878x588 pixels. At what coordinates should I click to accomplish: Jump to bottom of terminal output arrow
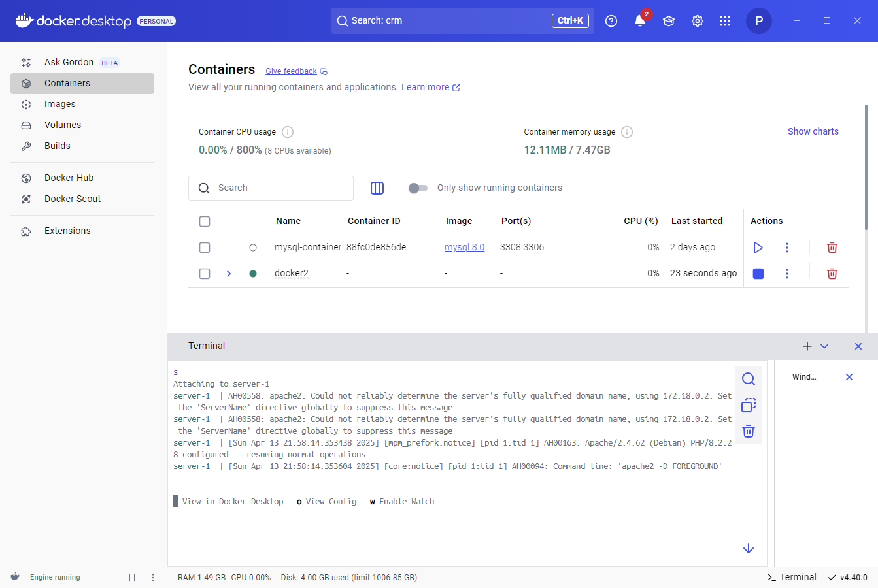coord(749,548)
